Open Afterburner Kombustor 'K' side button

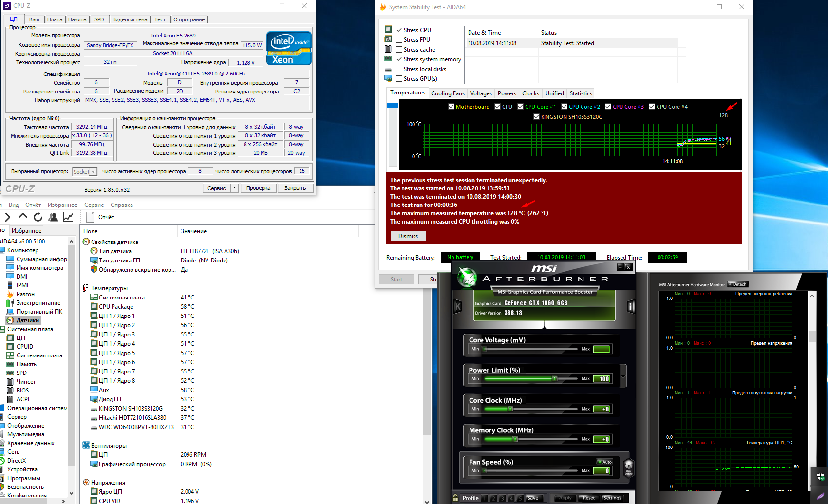tap(458, 306)
